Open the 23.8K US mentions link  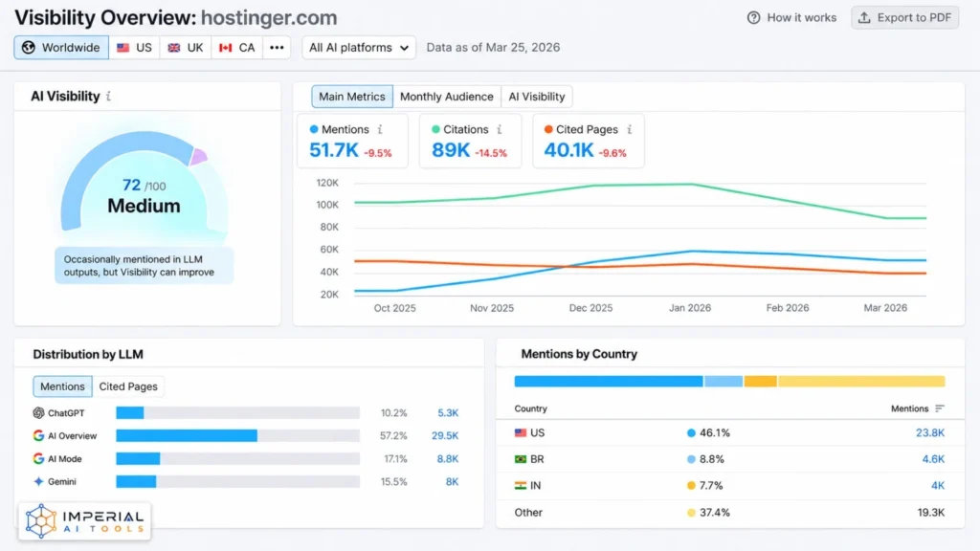[x=930, y=433]
